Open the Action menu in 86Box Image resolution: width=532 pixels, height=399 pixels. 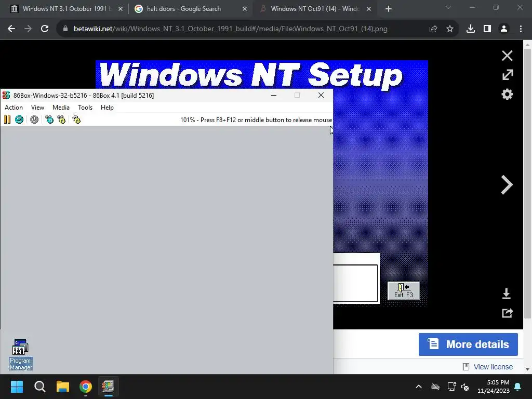(14, 108)
